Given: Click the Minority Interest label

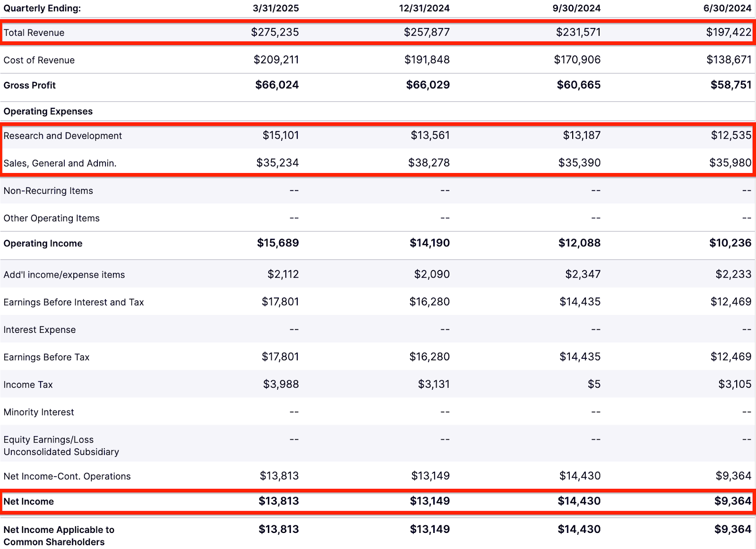Looking at the screenshot, I should (39, 412).
